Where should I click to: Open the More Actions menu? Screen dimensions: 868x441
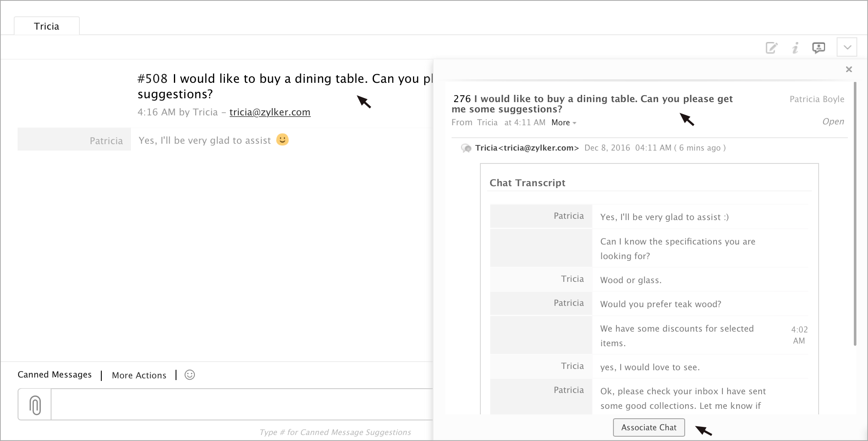tap(139, 375)
